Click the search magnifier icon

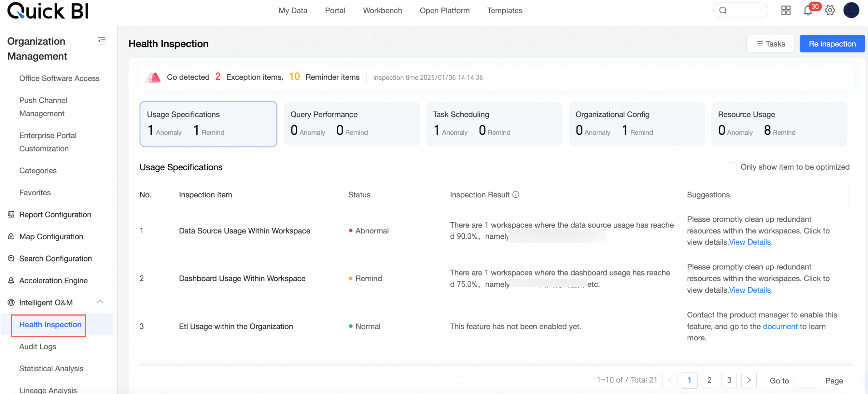[723, 10]
